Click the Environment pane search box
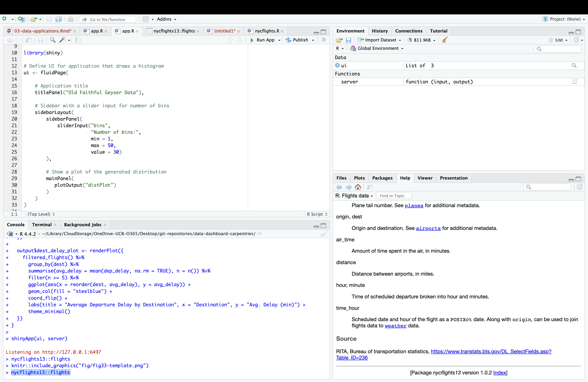588x382 pixels. [x=558, y=49]
